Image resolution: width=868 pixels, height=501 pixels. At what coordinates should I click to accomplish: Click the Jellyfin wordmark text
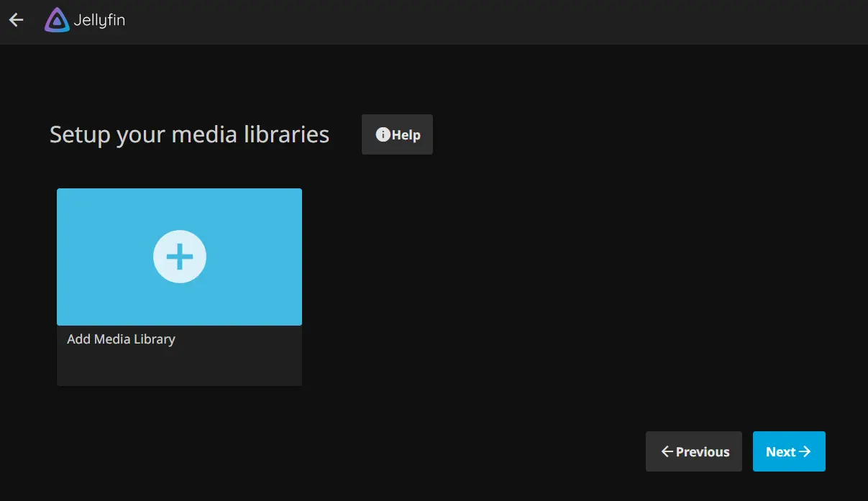[x=99, y=21]
